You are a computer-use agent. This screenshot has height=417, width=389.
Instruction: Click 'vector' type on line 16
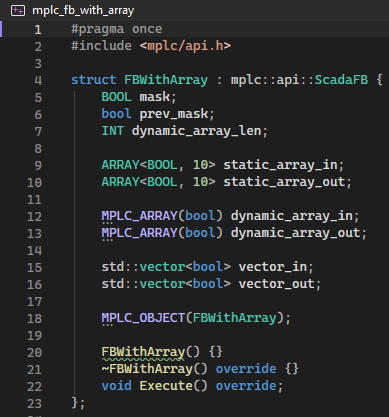[x=162, y=284]
